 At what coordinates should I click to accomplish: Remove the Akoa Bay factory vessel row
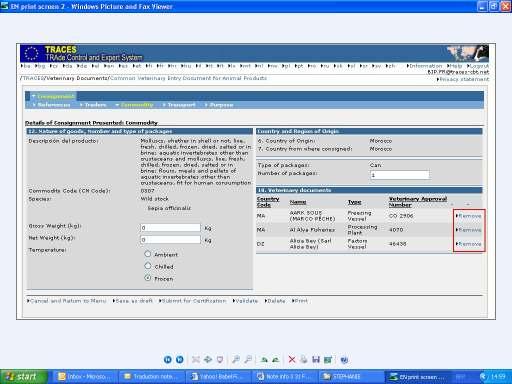point(469,244)
